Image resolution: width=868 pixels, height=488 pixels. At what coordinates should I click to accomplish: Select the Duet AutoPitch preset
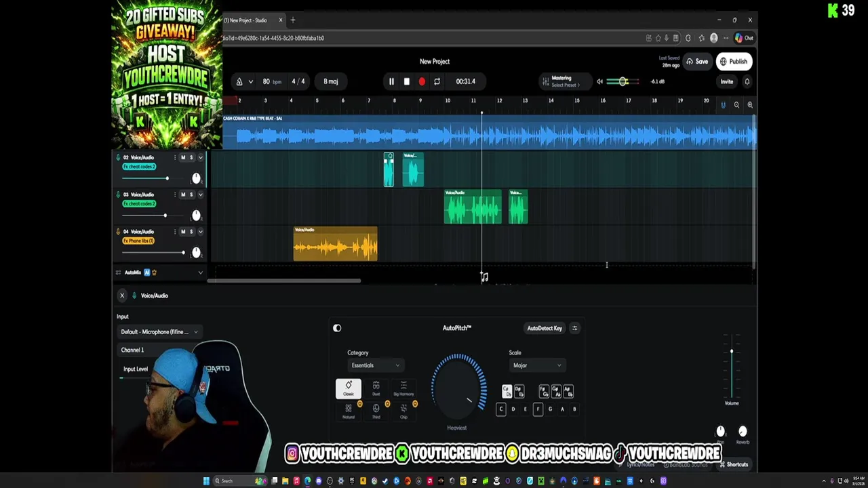[376, 388]
